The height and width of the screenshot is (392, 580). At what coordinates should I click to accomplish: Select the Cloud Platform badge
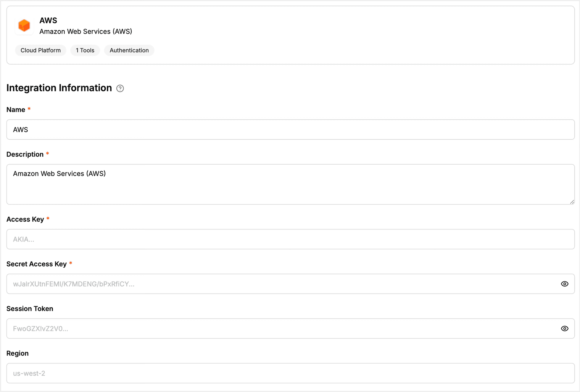click(x=41, y=50)
